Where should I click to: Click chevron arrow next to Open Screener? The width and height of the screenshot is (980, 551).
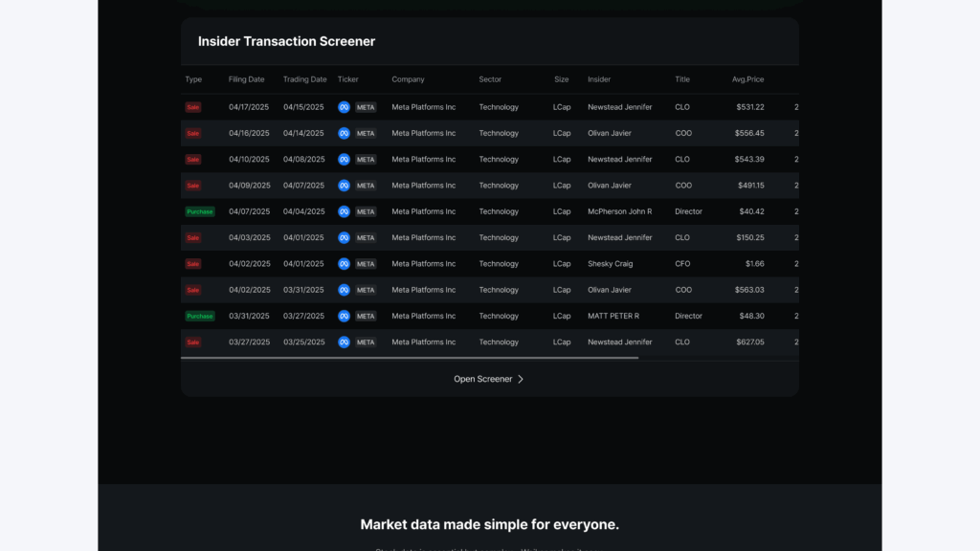pos(520,379)
